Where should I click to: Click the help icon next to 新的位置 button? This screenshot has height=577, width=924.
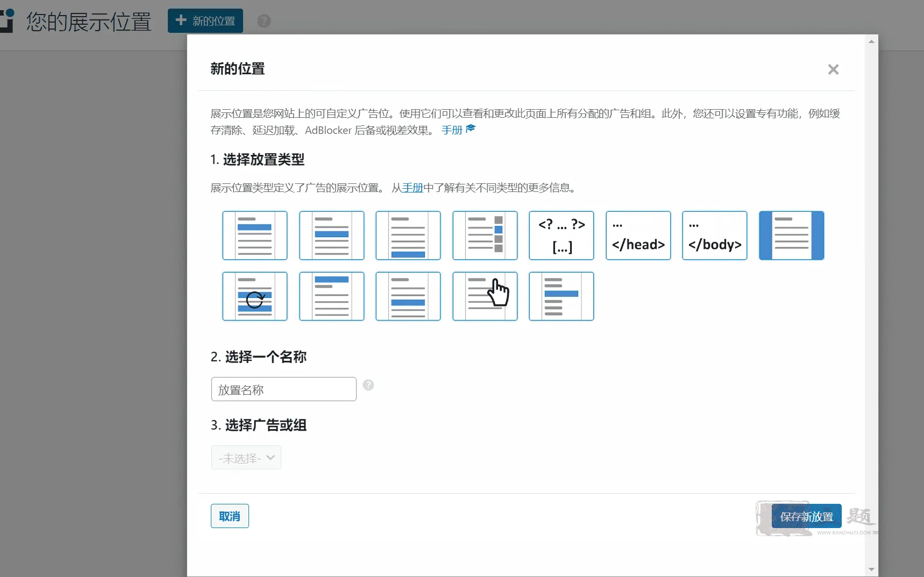click(264, 21)
